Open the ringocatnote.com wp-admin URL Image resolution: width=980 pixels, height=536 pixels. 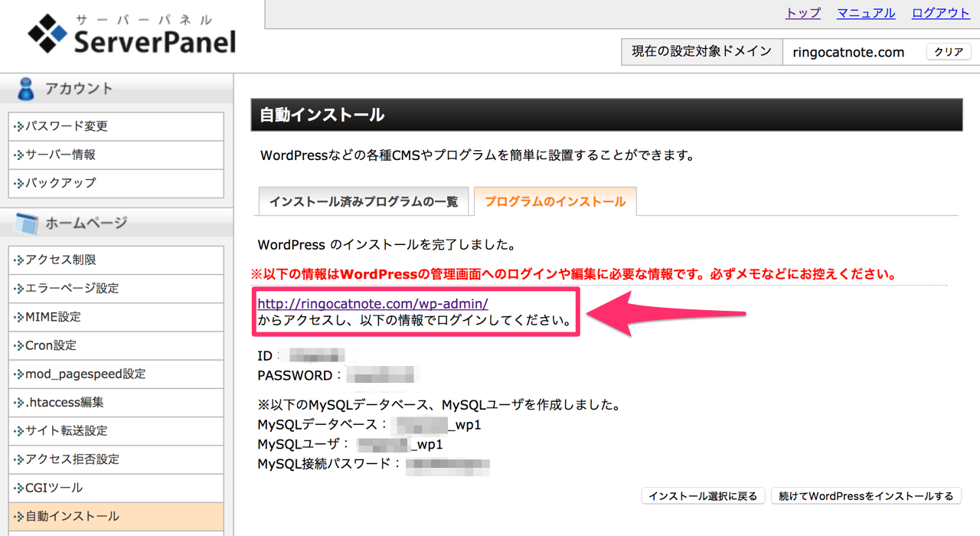click(x=372, y=304)
